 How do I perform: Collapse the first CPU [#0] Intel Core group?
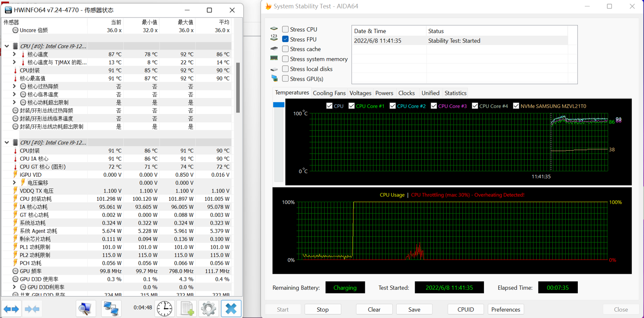pyautogui.click(x=7, y=46)
